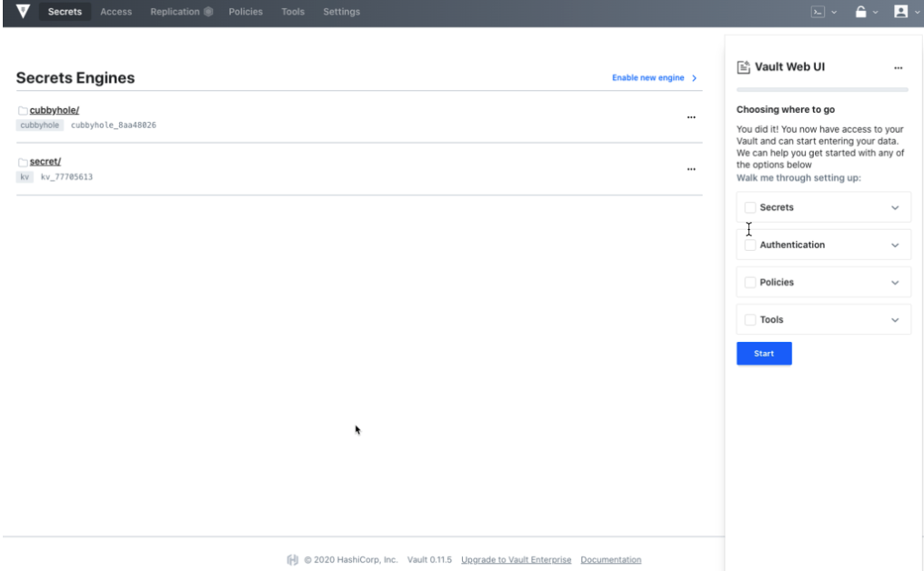Select the kv_77705613 accessor text
Image resolution: width=924 pixels, height=571 pixels.
(66, 176)
